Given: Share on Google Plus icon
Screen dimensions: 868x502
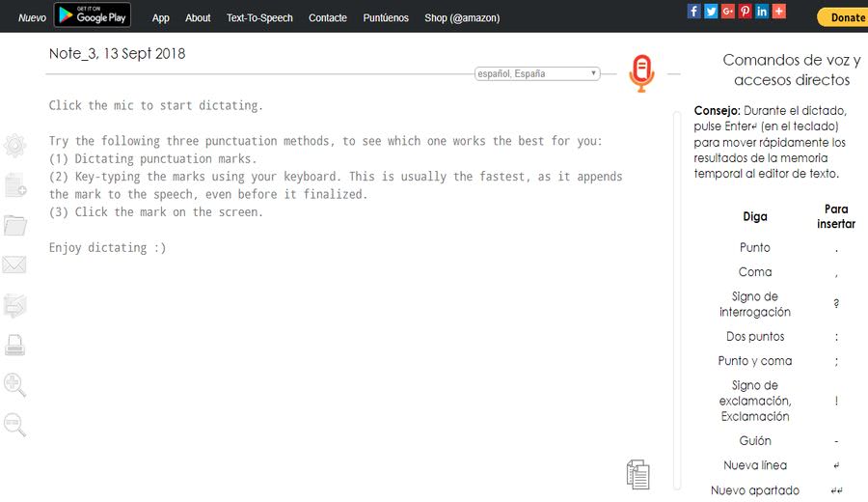Looking at the screenshot, I should (728, 11).
